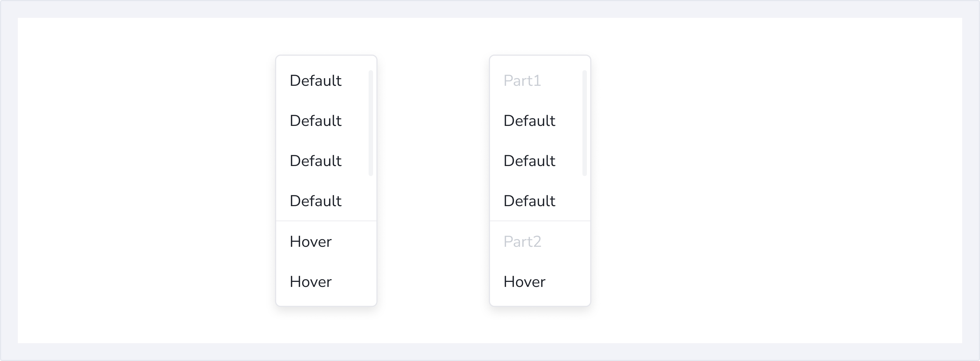Select the first Hover item in left menu

(310, 242)
